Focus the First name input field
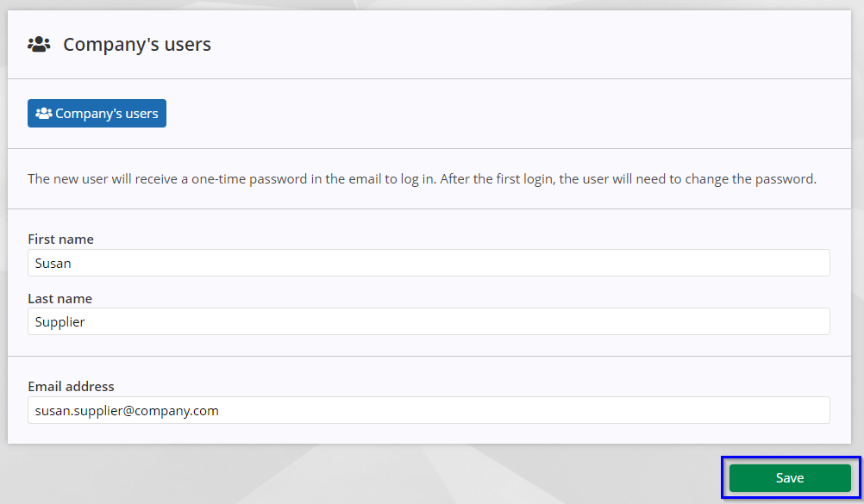Image resolution: width=864 pixels, height=504 pixels. tap(429, 263)
